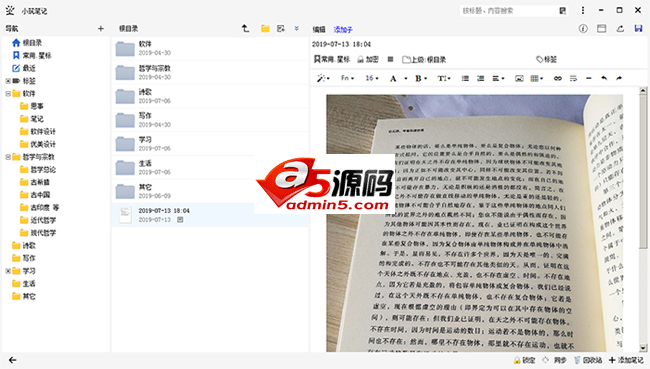
Task: Open the insert table dropdown
Action: [537, 78]
